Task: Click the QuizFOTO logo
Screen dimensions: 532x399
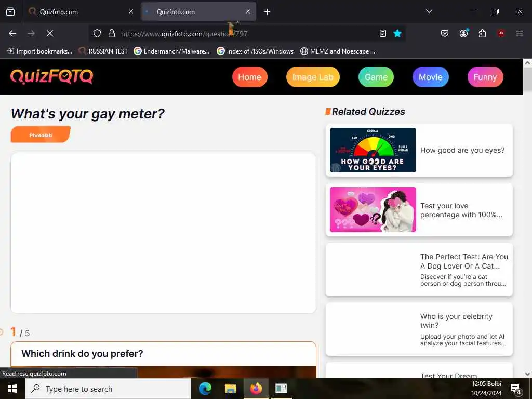Action: coord(51,77)
